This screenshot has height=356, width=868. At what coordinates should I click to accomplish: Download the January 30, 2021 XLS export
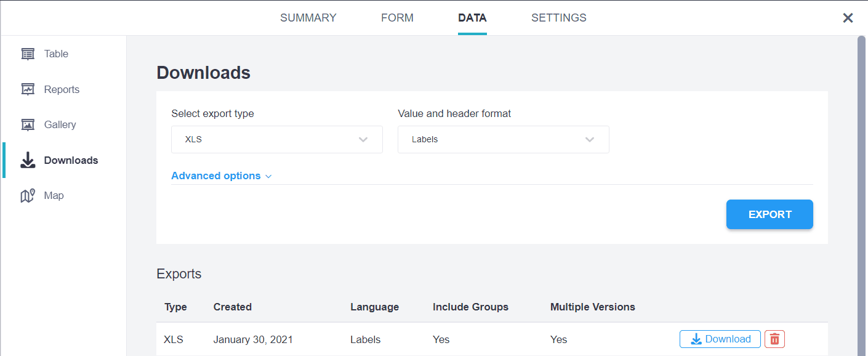[x=720, y=339]
